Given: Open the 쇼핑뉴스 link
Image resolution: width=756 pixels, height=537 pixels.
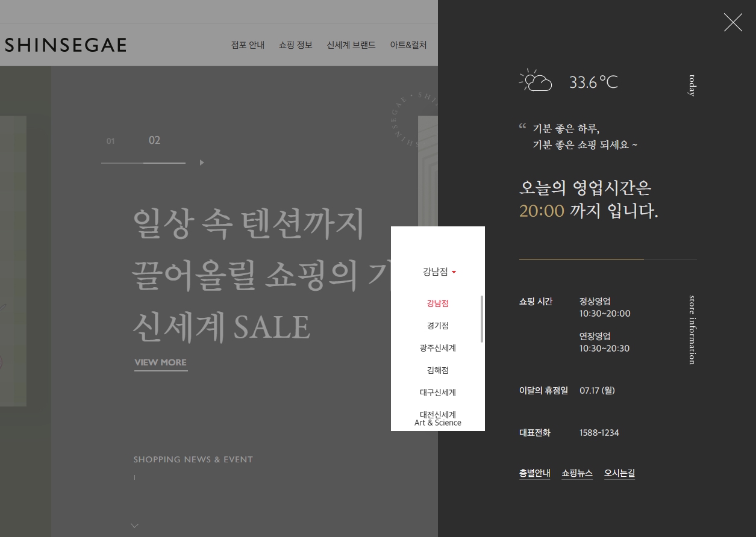Looking at the screenshot, I should [x=576, y=473].
